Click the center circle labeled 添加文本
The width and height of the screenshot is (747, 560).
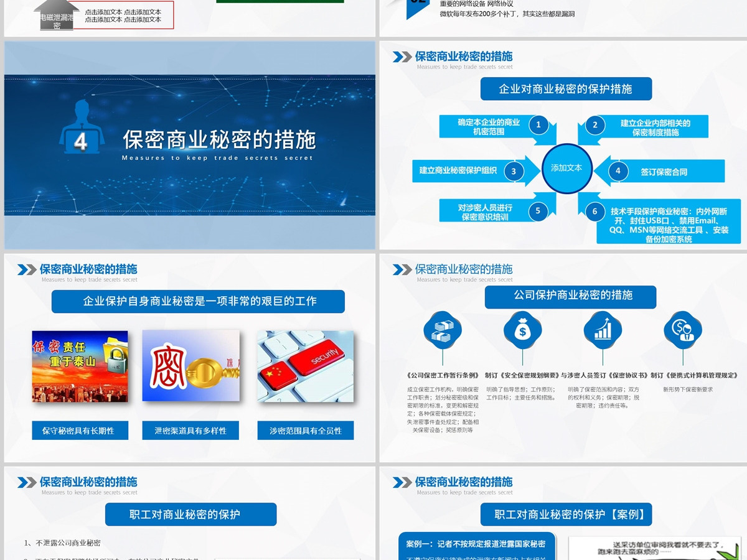point(566,168)
